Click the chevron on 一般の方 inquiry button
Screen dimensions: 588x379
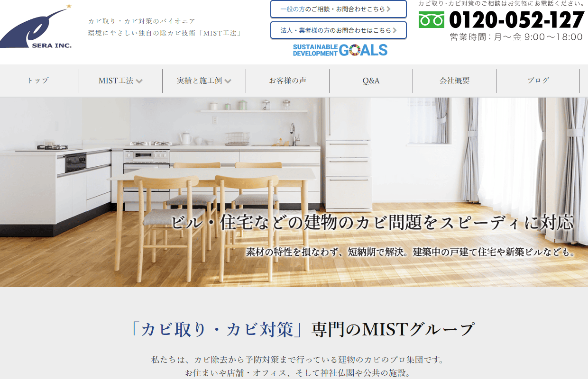tap(389, 9)
